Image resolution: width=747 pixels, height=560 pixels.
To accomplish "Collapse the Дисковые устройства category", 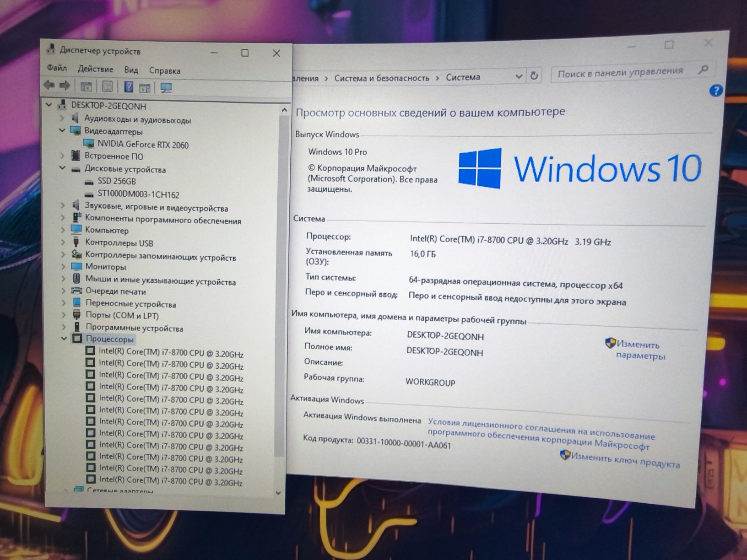I will [x=62, y=168].
